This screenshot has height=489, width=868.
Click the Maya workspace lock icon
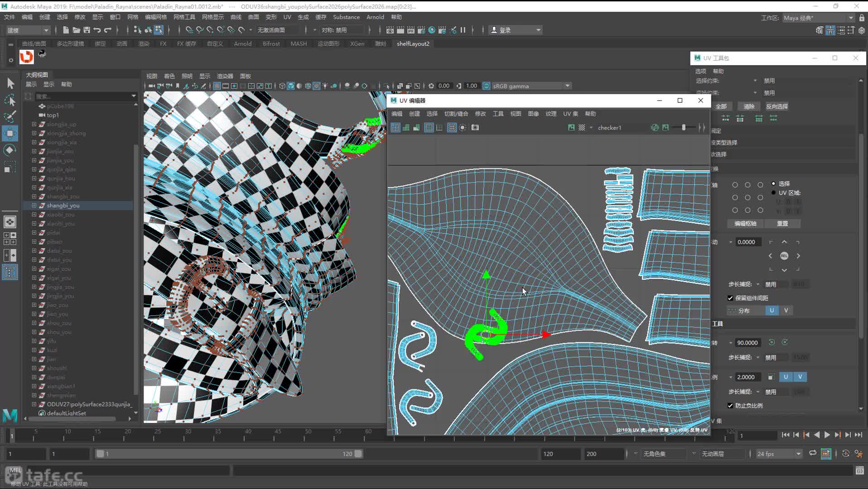pos(862,18)
